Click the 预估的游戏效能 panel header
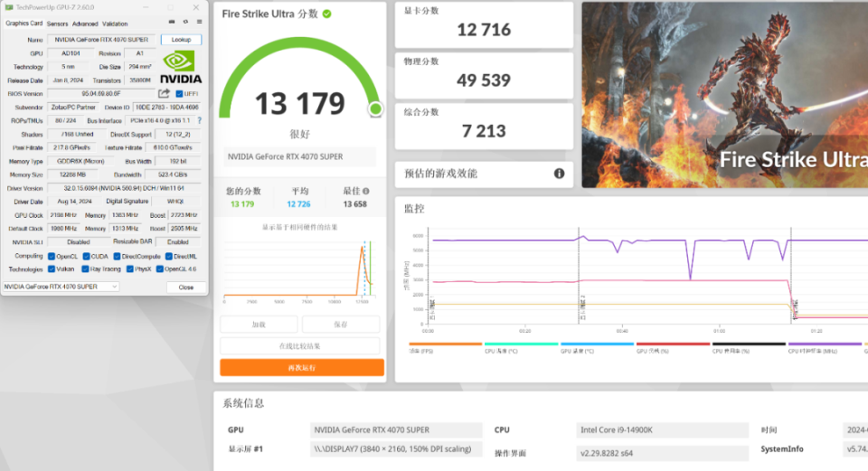 click(484, 174)
